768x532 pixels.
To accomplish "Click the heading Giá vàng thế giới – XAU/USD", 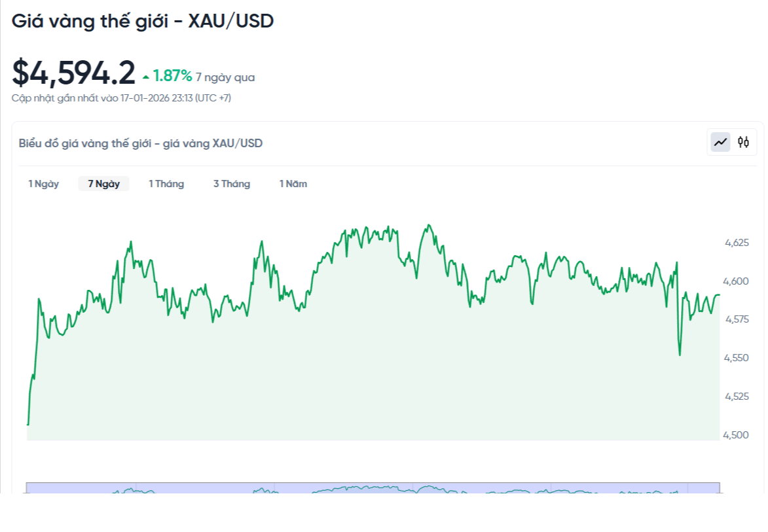I will (143, 20).
